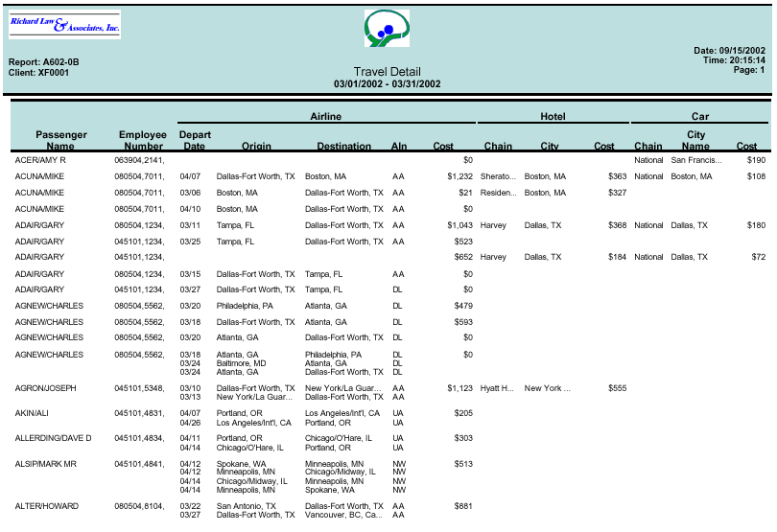777x532 pixels.
Task: Click the $368 hotel cost
Action: tap(618, 225)
